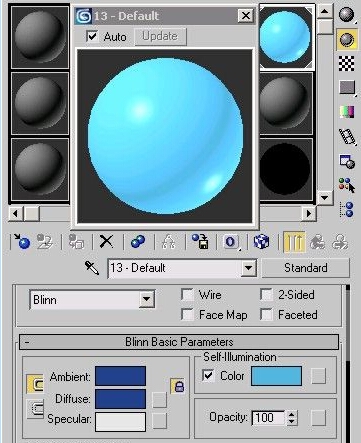Click the Reset Map/Mtl (X) icon
The image size is (361, 443).
(107, 241)
